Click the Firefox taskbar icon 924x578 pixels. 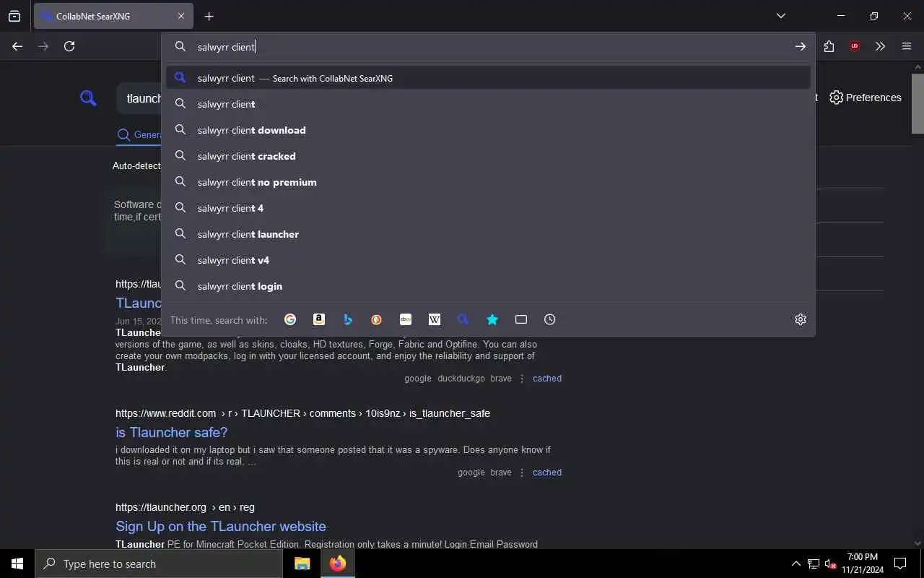click(338, 564)
